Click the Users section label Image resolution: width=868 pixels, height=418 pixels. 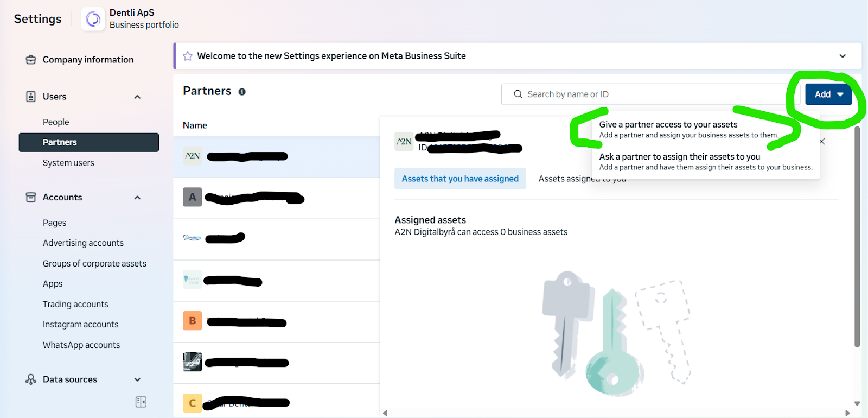pos(54,97)
